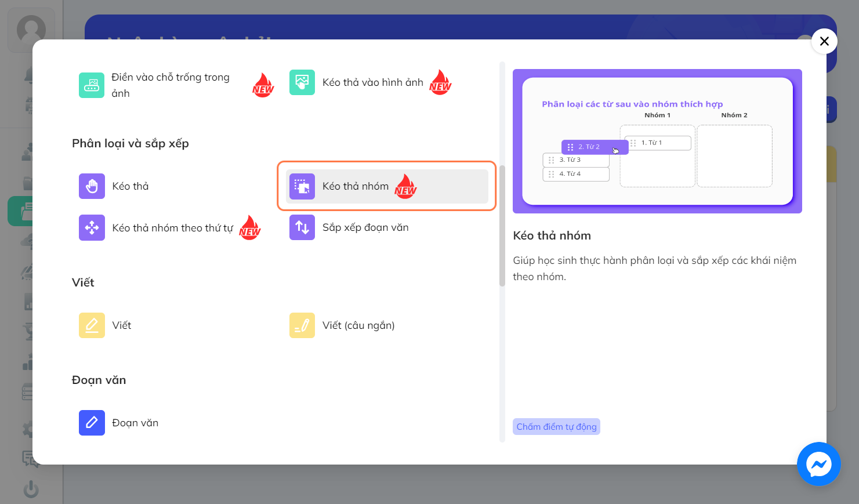Pick the Kéo thả nhóm theo thứ tự icon
859x504 pixels.
pos(92,227)
